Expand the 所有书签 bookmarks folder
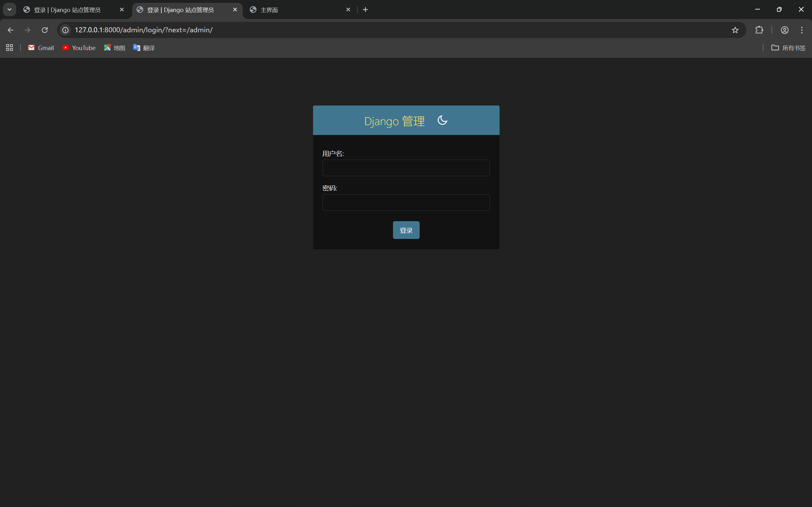The image size is (812, 507). pyautogui.click(x=788, y=48)
